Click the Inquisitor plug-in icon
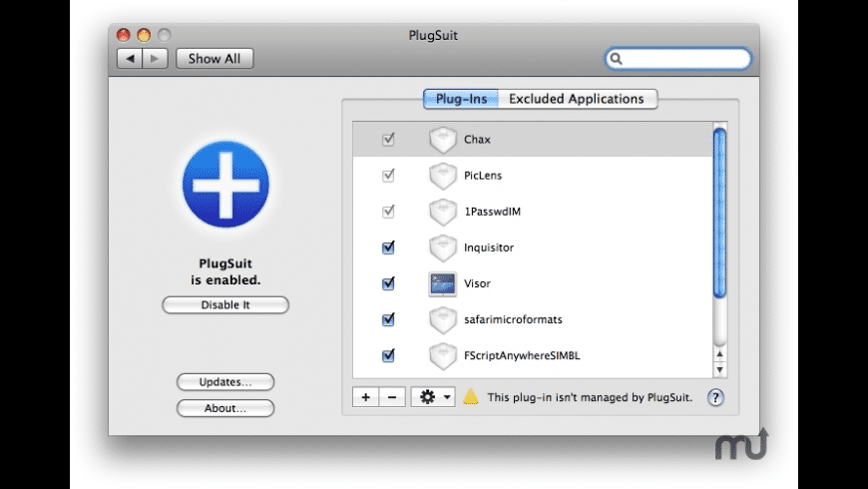 coord(443,247)
